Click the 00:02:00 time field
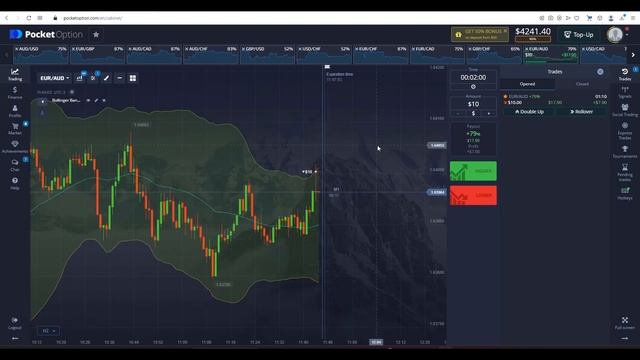This screenshot has height=360, width=640. [473, 77]
